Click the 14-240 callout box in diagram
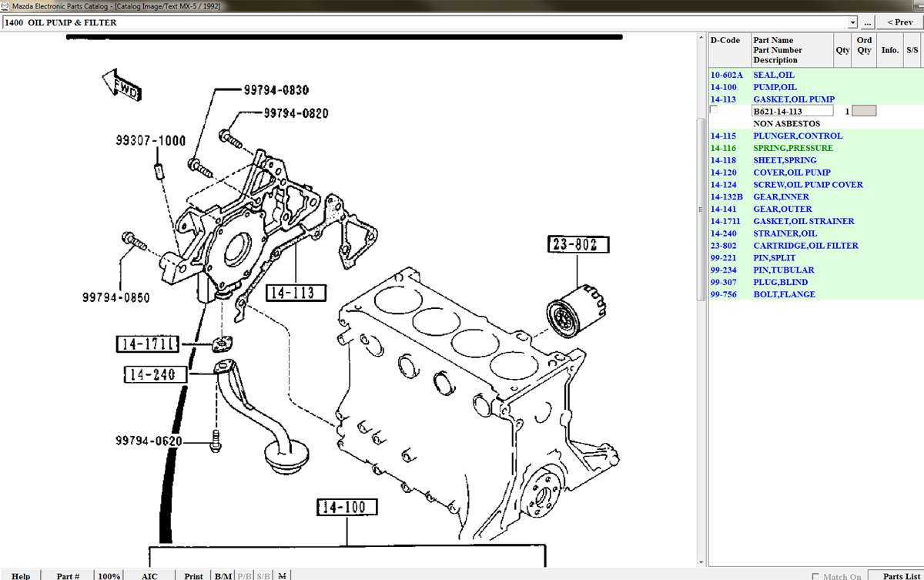Image resolution: width=924 pixels, height=580 pixels. 156,375
